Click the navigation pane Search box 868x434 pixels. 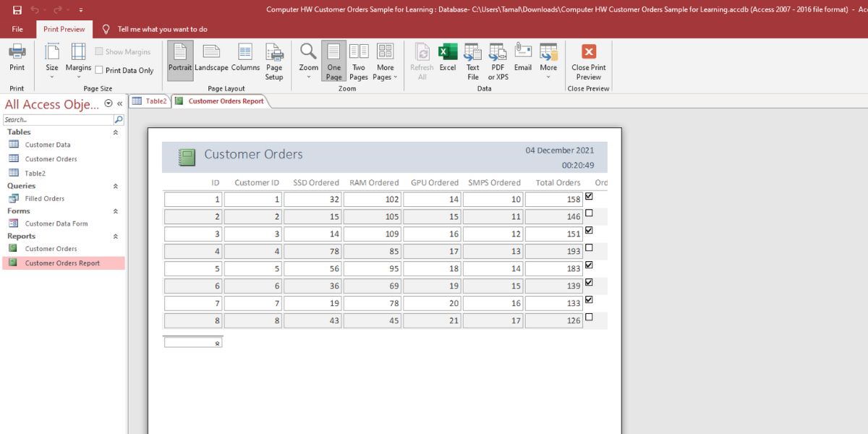pyautogui.click(x=57, y=120)
